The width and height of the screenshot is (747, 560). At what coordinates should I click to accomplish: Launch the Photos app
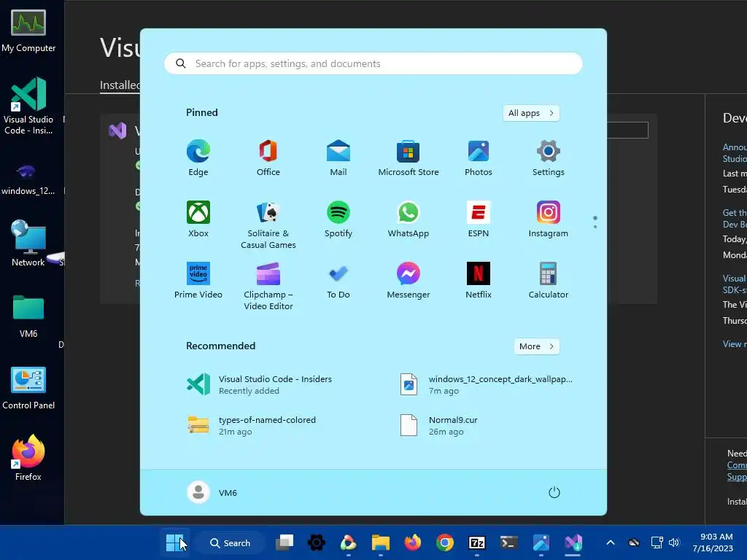click(479, 158)
